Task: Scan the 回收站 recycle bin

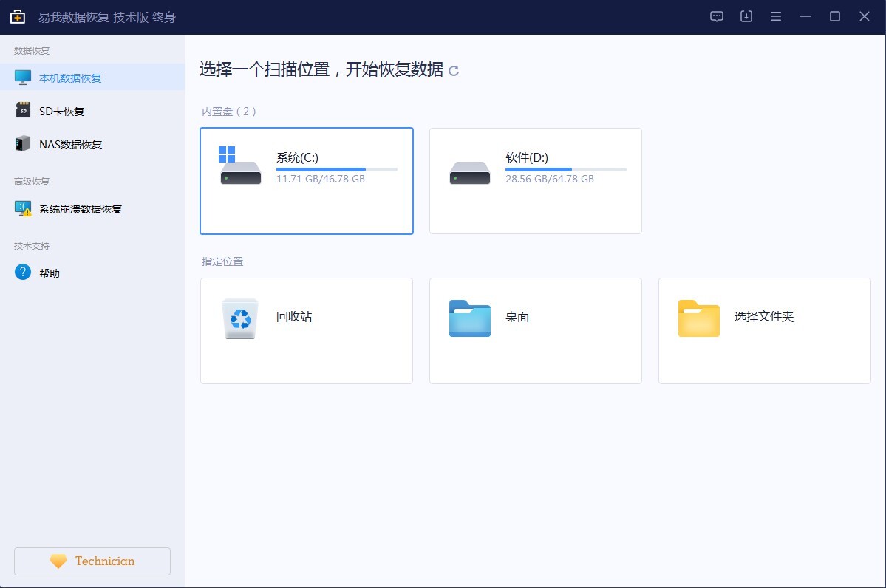Action: [306, 330]
